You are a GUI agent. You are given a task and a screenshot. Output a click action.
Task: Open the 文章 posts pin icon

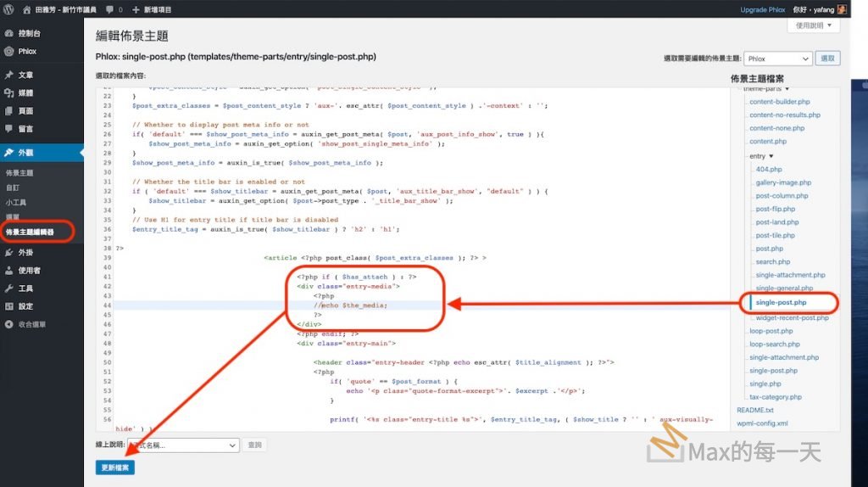9,75
